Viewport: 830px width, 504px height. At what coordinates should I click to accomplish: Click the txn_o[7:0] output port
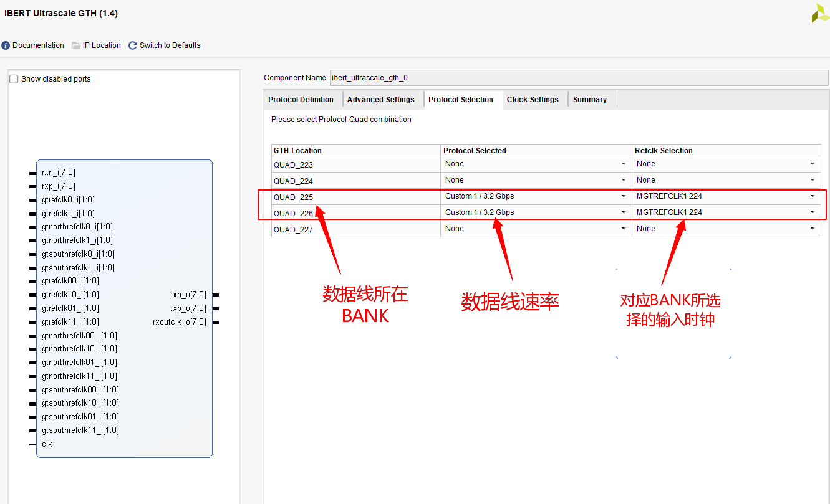pyautogui.click(x=188, y=294)
